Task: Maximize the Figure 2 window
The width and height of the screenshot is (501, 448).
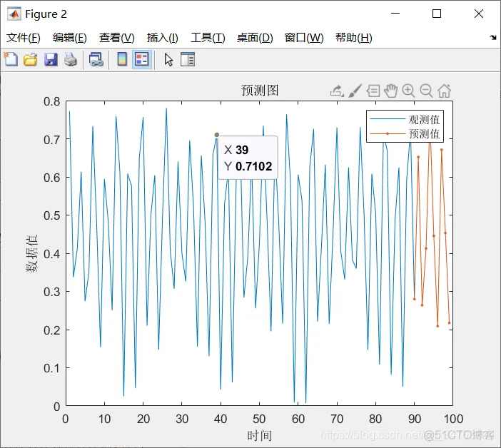Action: (x=437, y=14)
